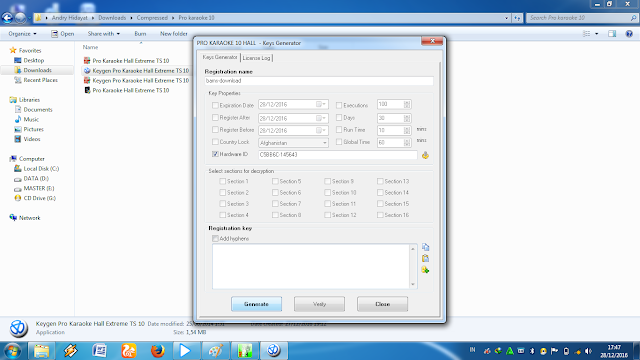The width and height of the screenshot is (640, 360).
Task: Enable the Run Time checkbox
Action: (339, 130)
